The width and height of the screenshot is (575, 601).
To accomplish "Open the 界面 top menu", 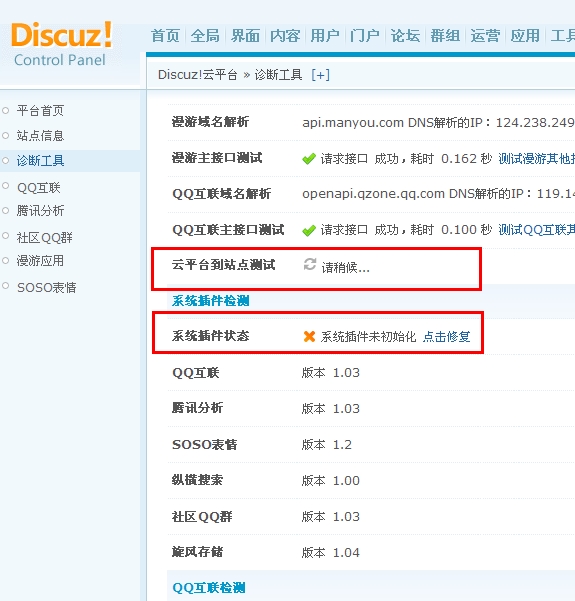I will (245, 36).
